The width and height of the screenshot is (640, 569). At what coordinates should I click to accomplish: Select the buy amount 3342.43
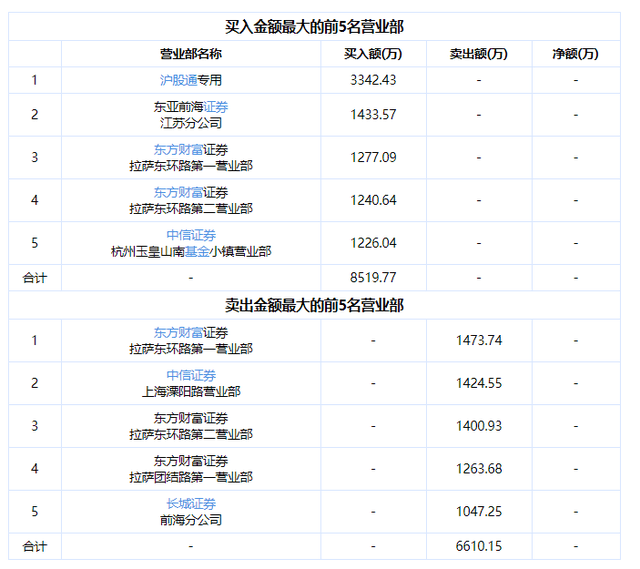(x=373, y=80)
